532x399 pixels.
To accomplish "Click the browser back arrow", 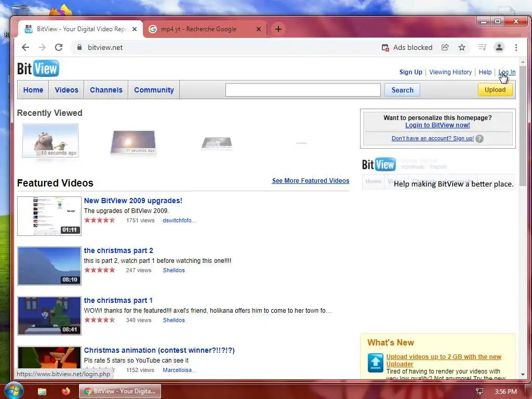I will (x=25, y=47).
